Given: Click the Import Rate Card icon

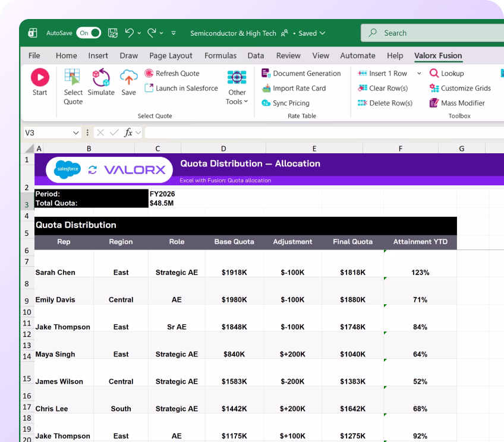Looking at the screenshot, I should 266,88.
